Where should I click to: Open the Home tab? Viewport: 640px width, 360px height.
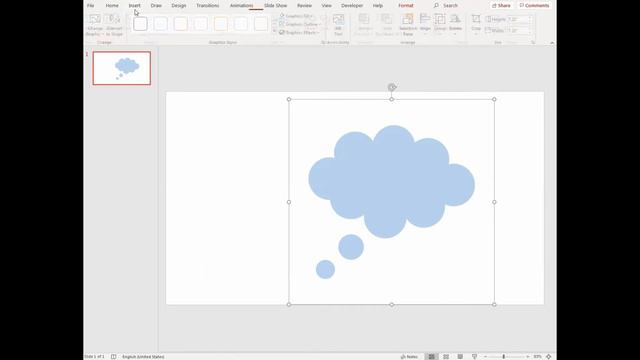pyautogui.click(x=112, y=5)
